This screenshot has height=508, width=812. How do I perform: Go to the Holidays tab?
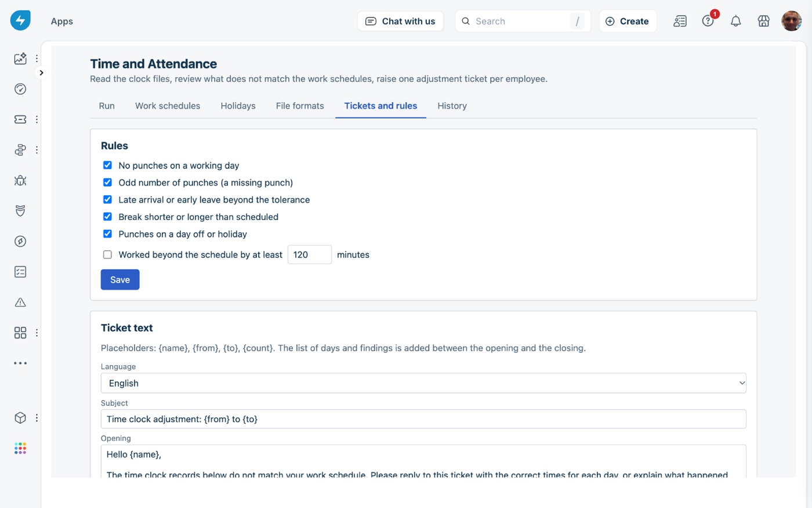[238, 106]
